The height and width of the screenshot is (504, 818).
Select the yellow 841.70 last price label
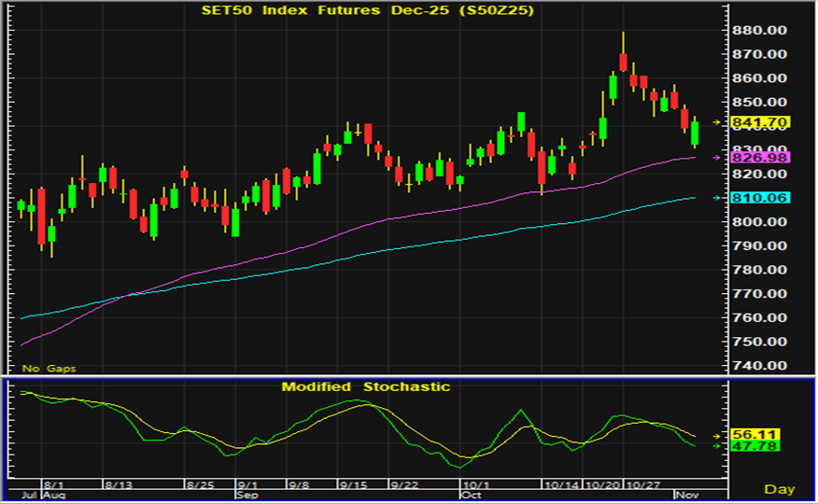[764, 122]
